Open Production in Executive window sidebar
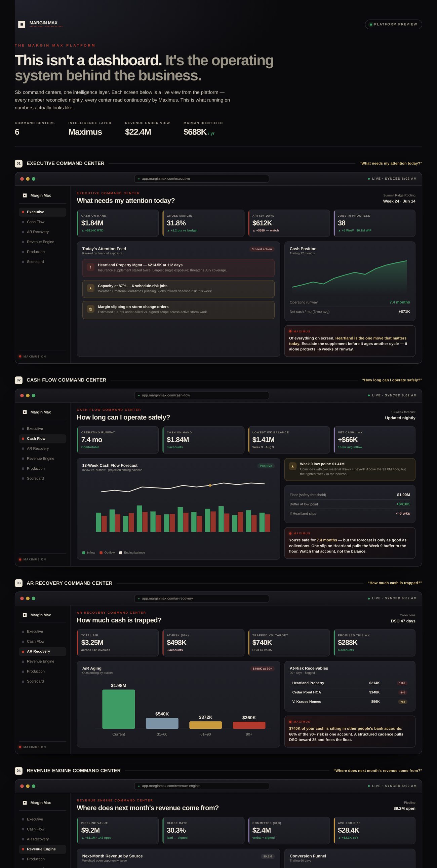This screenshot has width=437, height=868. pyautogui.click(x=42, y=252)
